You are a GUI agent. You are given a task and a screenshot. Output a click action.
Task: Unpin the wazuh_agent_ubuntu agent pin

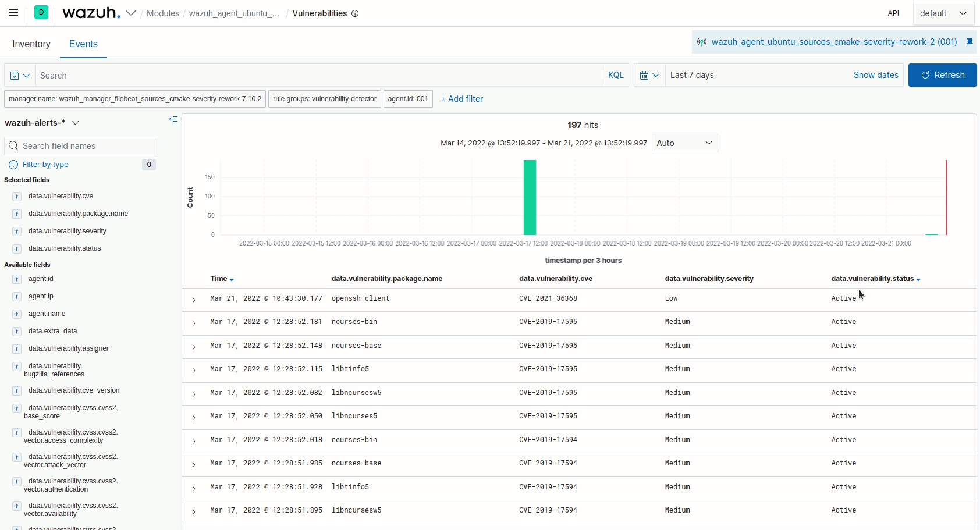968,41
